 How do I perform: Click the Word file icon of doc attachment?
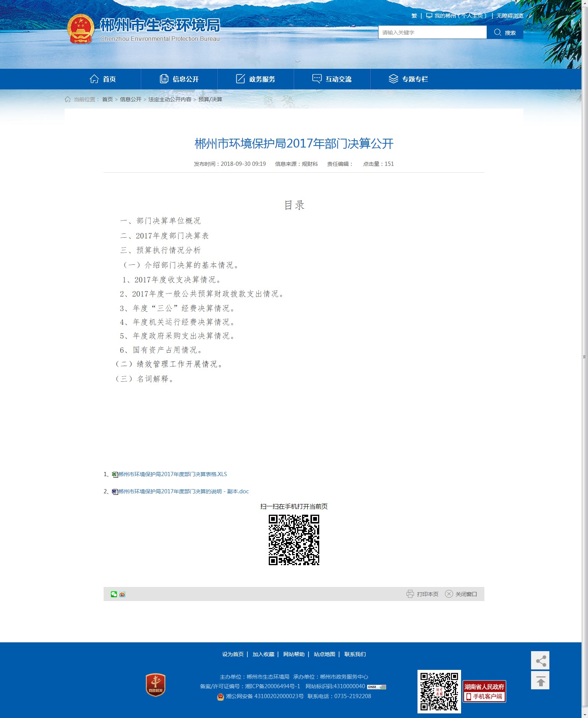point(115,492)
